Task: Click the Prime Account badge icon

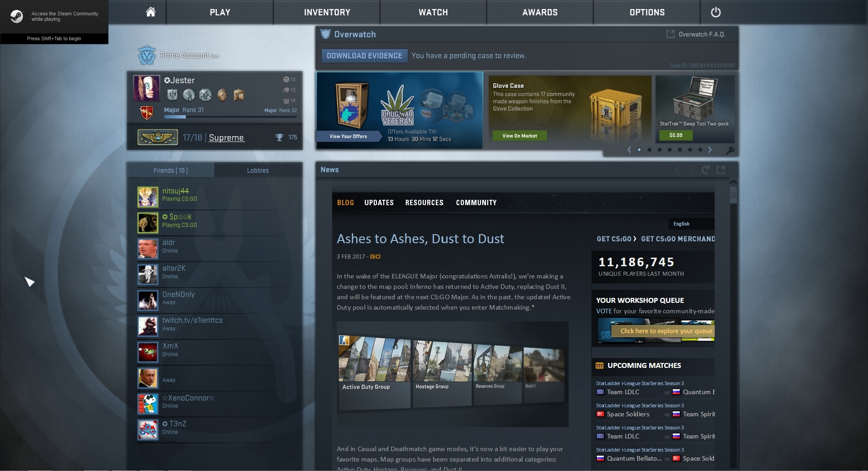Action: [x=146, y=55]
